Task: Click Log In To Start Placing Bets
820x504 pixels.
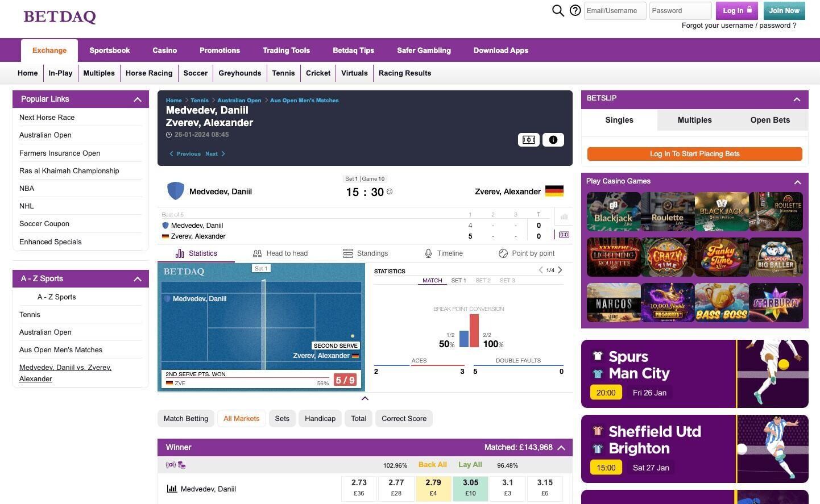Action: [x=694, y=154]
